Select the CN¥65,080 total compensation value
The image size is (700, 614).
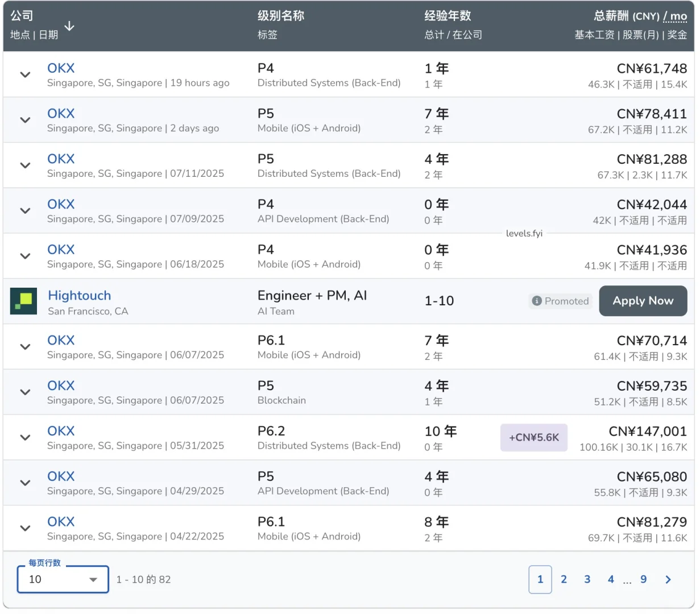652,477
